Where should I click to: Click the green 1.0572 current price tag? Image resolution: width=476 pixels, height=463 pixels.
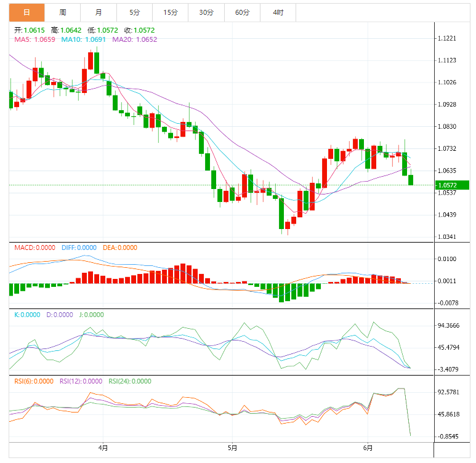(452, 185)
